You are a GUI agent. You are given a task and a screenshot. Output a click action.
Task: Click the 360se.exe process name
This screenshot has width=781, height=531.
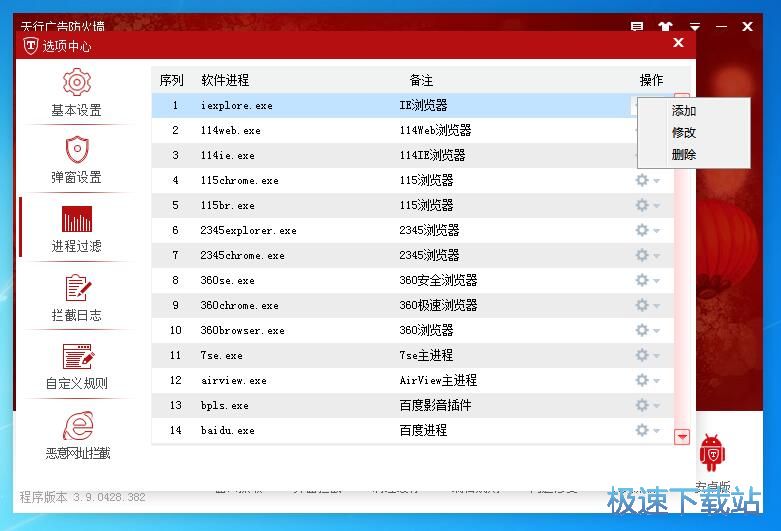[x=228, y=280]
